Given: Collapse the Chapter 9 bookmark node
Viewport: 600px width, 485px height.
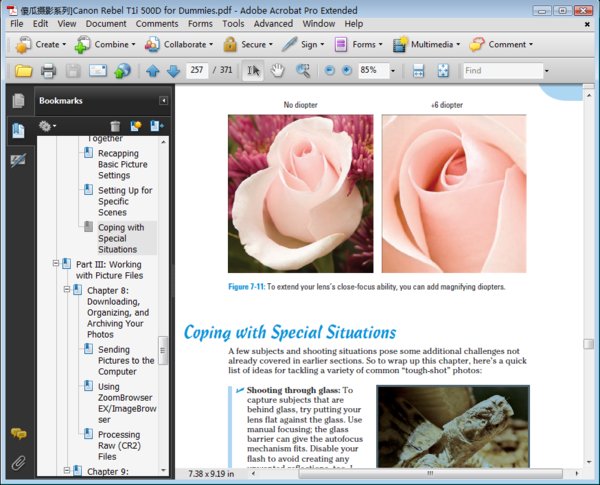Looking at the screenshot, I should point(67,470).
